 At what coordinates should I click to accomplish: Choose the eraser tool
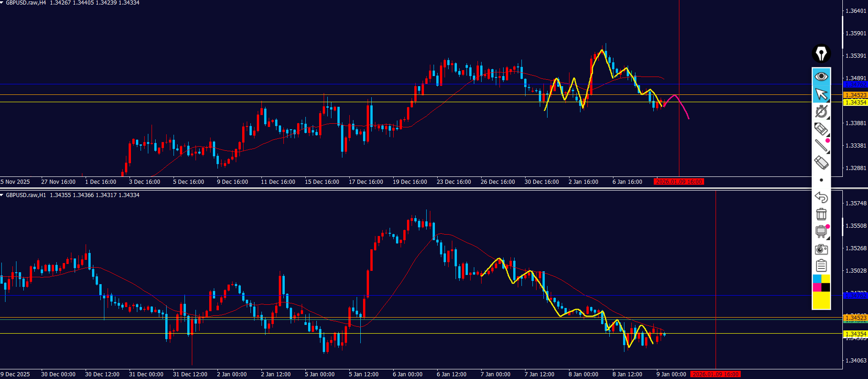click(x=821, y=163)
